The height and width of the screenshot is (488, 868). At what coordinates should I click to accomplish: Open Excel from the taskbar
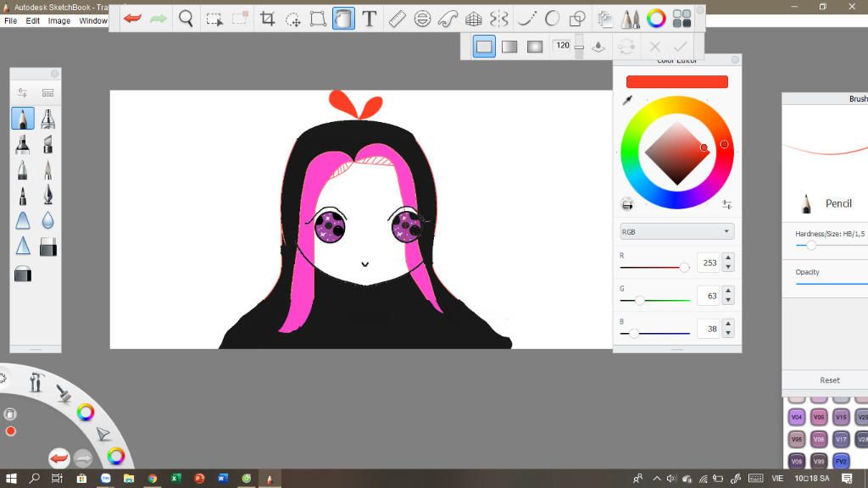[x=176, y=479]
